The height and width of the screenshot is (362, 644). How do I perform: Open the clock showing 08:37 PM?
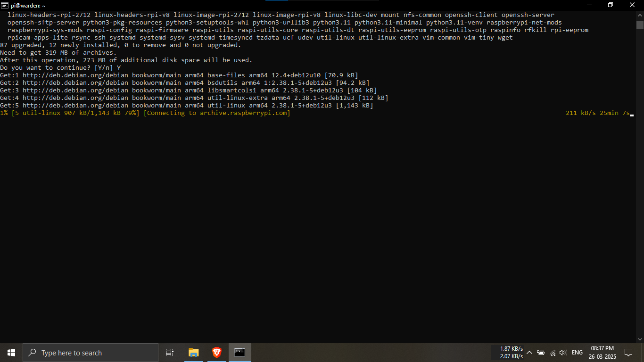[x=602, y=353]
